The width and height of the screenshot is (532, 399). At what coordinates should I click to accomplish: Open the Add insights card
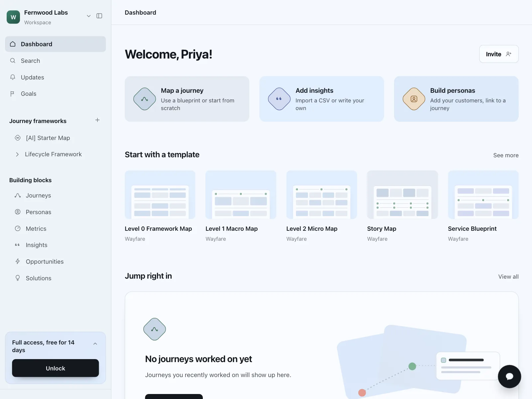(322, 99)
